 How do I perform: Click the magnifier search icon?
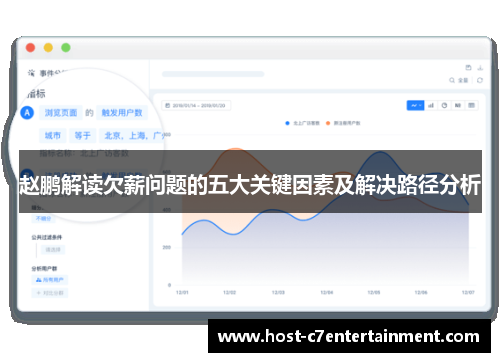452,80
